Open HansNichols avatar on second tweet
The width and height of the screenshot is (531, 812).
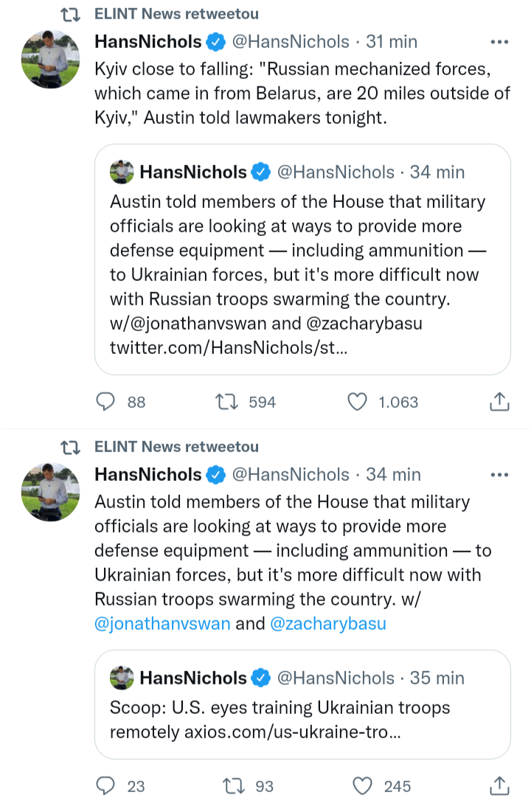51,493
